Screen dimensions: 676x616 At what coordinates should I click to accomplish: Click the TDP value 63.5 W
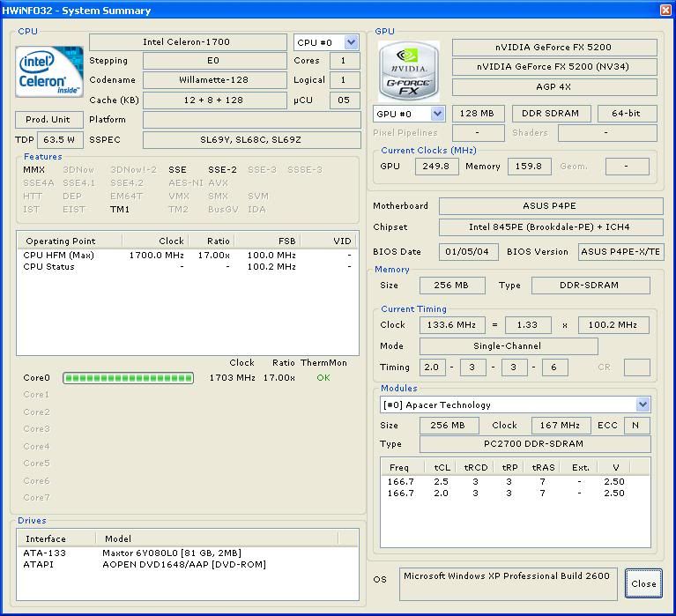point(60,140)
